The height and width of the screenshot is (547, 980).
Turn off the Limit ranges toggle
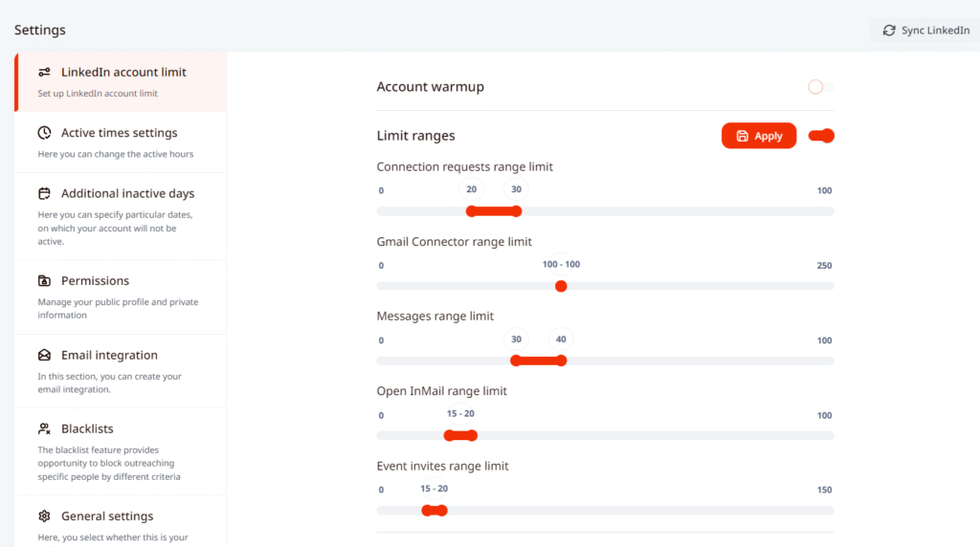tap(821, 136)
